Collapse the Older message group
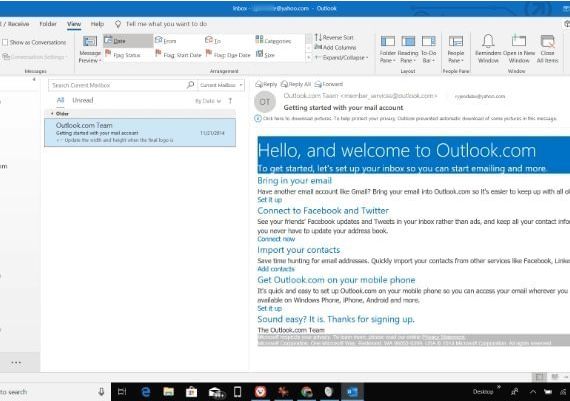570x401 pixels. (52, 114)
